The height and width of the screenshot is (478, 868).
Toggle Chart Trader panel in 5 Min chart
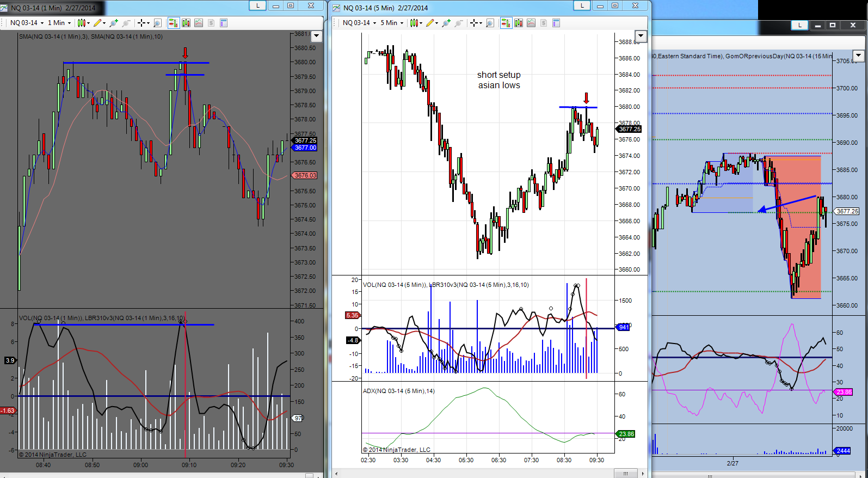click(x=506, y=23)
